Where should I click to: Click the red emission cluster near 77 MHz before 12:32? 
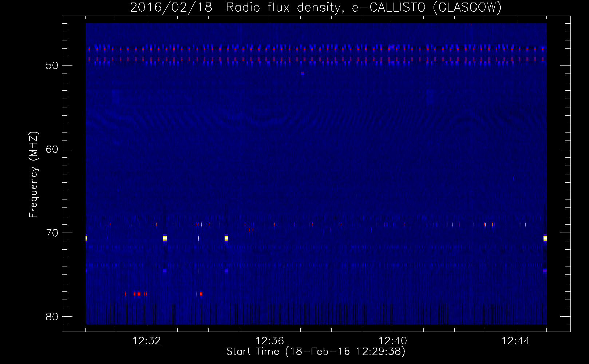coord(136,294)
